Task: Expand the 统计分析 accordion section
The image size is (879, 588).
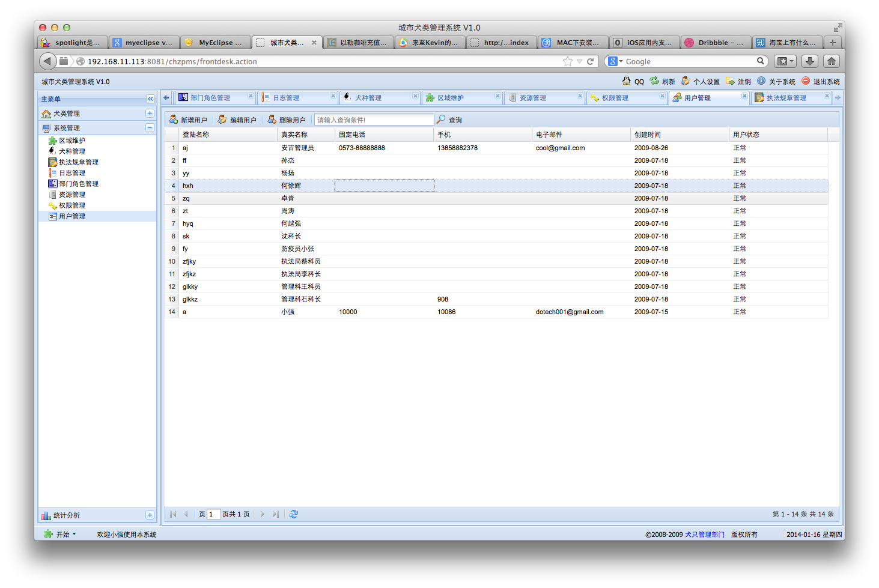Action: pyautogui.click(x=150, y=515)
